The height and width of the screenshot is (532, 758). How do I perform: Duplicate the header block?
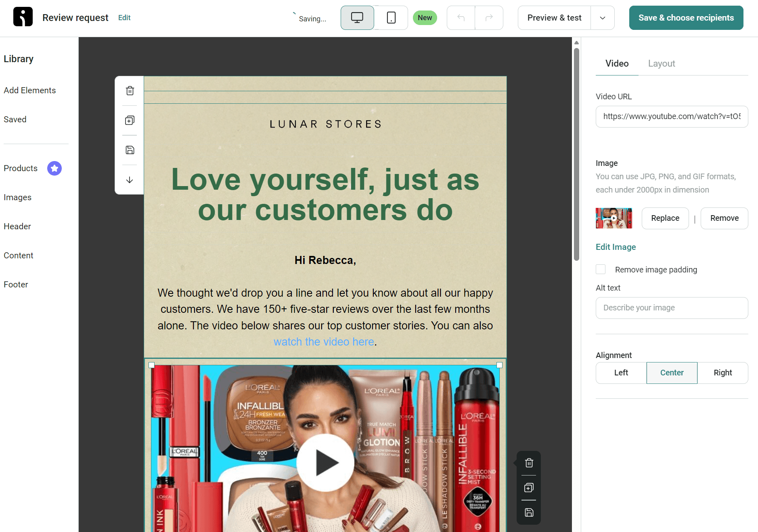tap(130, 120)
